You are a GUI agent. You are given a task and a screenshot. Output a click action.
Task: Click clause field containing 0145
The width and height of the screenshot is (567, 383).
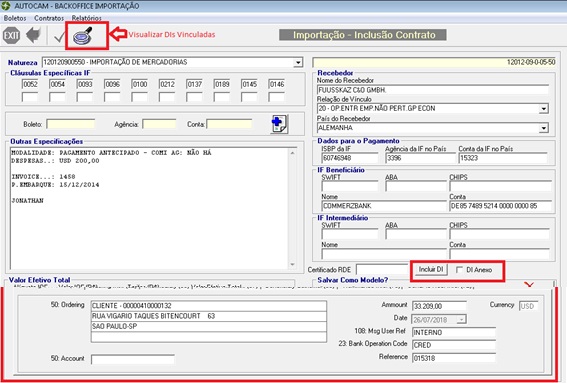click(x=249, y=84)
